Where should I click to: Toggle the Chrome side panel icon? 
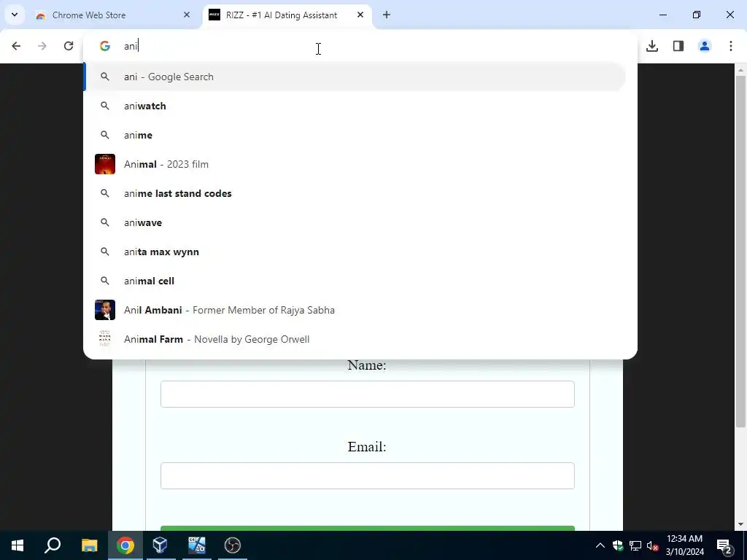click(x=678, y=46)
